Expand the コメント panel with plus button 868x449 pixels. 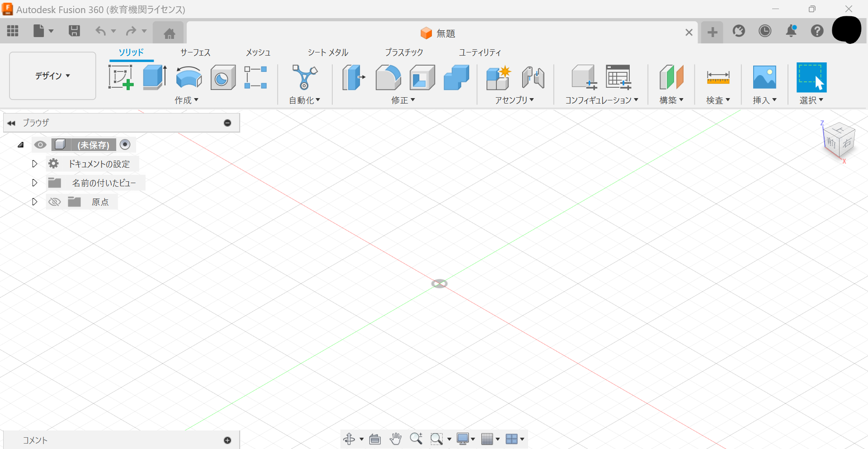click(227, 440)
